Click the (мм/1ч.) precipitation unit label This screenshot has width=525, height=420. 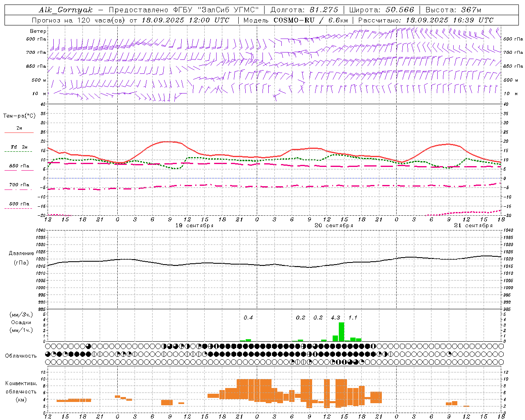21,330
